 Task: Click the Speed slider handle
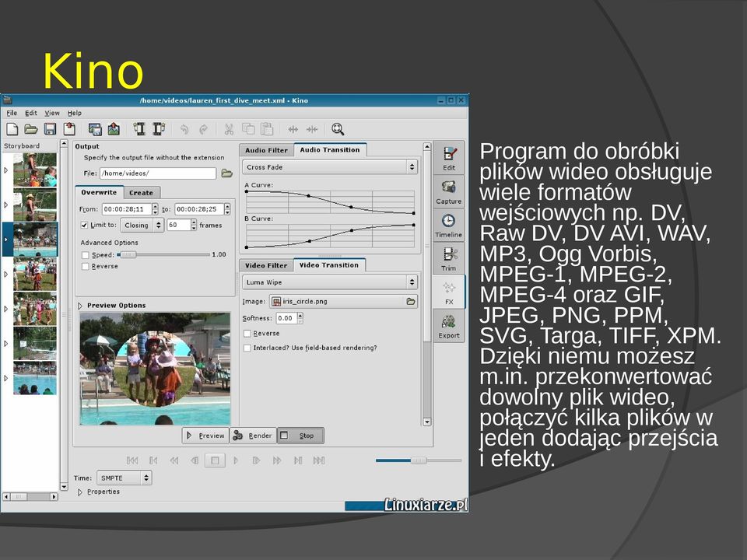(x=127, y=255)
